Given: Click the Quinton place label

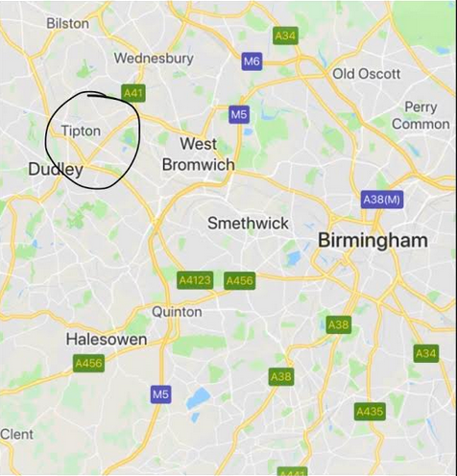Looking at the screenshot, I should tap(177, 312).
